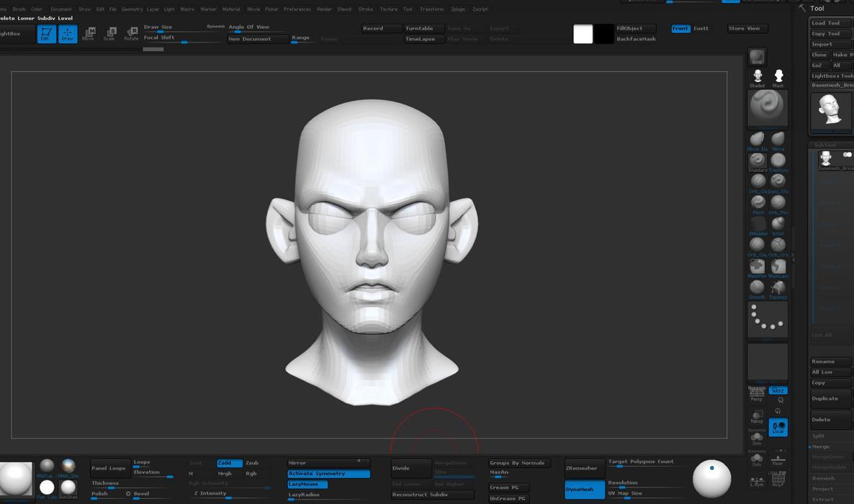This screenshot has height=504, width=854.
Task: Disable the LazyMouse option
Action: 307,485
